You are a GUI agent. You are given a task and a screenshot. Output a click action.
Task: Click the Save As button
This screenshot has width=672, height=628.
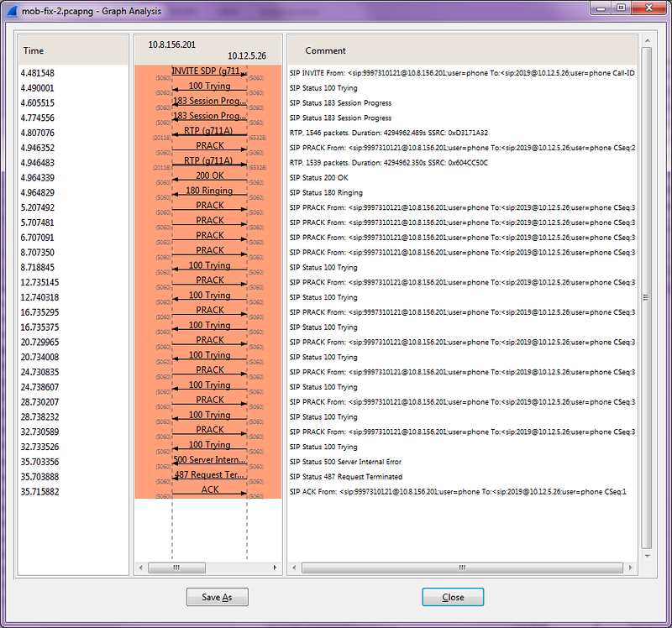217,597
